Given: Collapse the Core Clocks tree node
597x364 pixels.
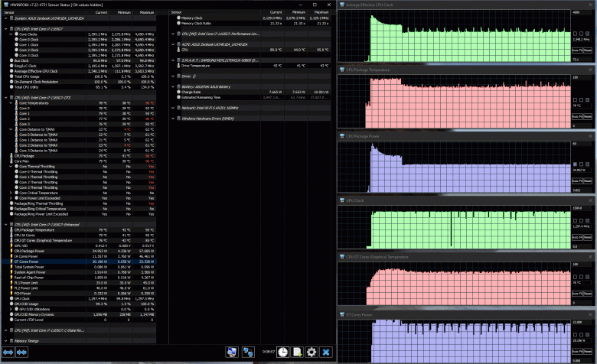Looking at the screenshot, I should tap(11, 34).
